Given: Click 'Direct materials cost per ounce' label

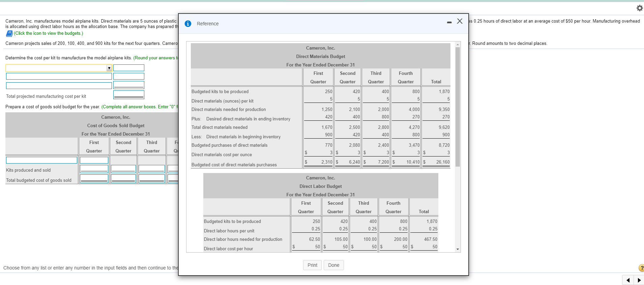Looking at the screenshot, I should 222,155.
